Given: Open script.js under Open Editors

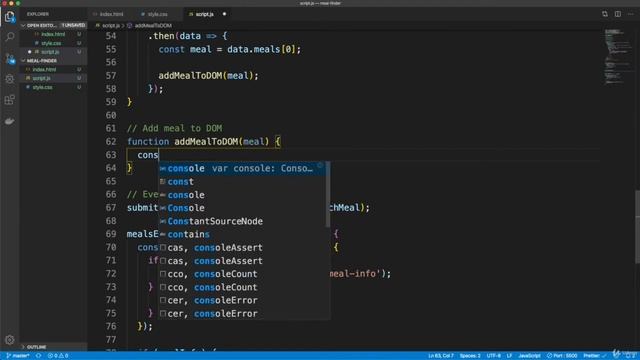Looking at the screenshot, I should 50,52.
